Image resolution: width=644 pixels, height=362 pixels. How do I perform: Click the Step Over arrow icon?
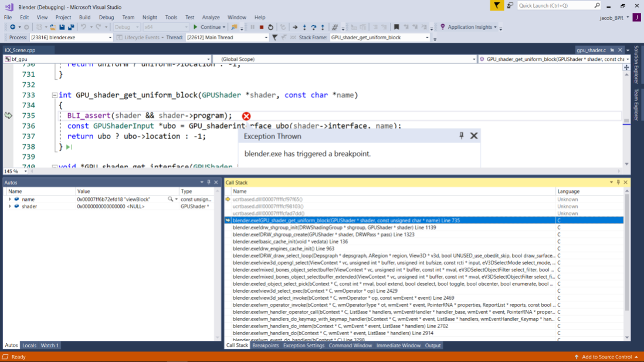pyautogui.click(x=313, y=27)
